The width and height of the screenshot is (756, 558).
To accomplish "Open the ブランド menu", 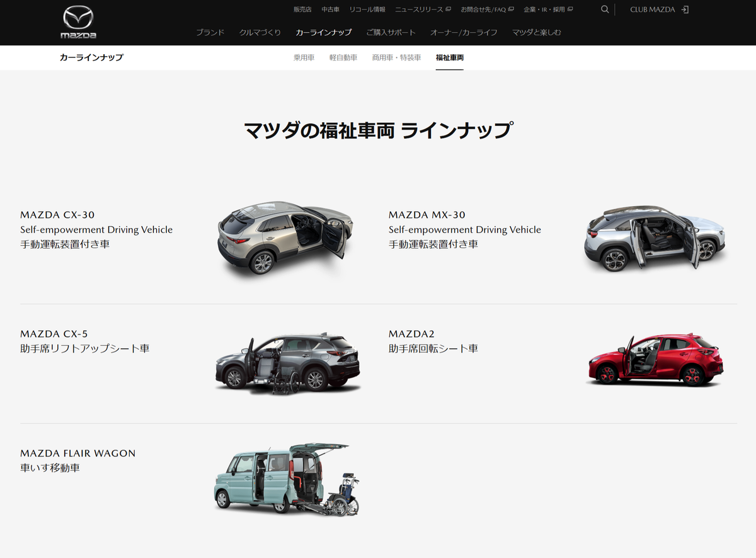I will point(210,32).
